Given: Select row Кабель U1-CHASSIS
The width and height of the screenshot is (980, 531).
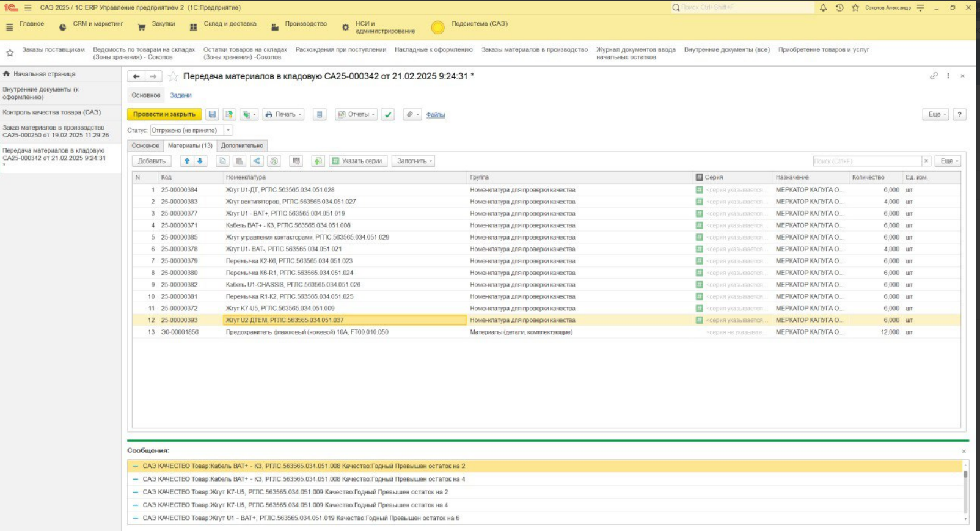Looking at the screenshot, I should click(x=546, y=284).
